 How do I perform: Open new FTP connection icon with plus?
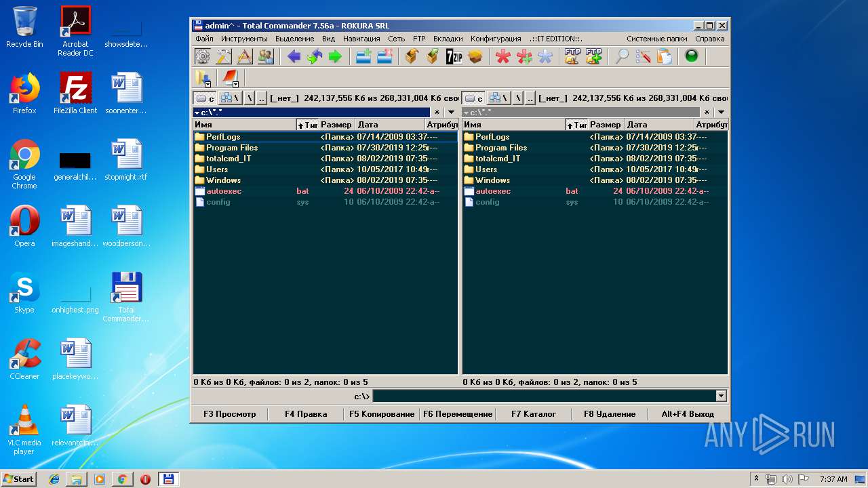tap(594, 57)
